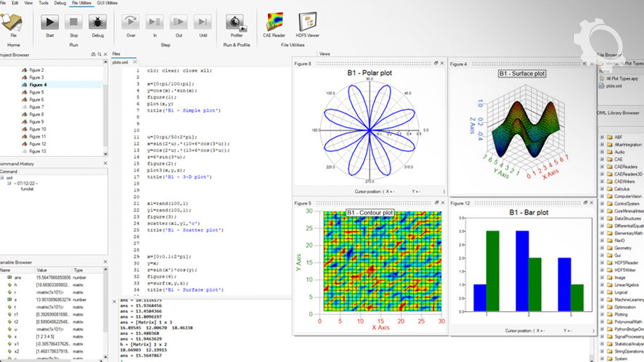Select Figure 8 in Project Browser

36,114
